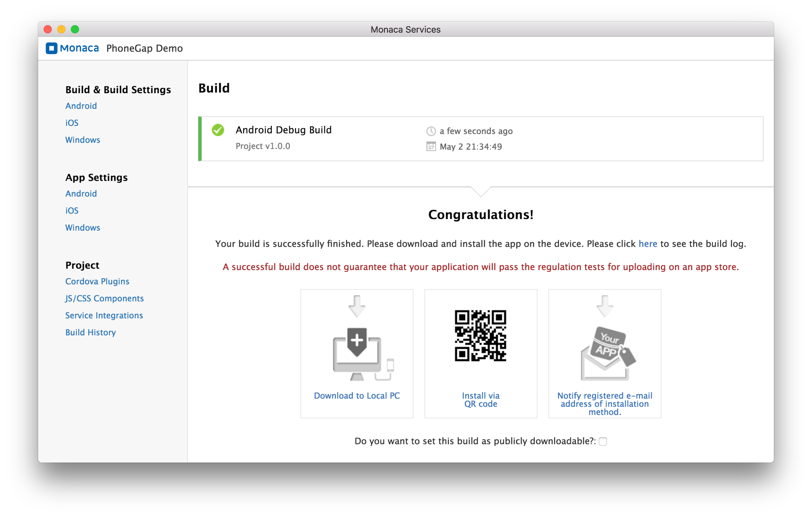The width and height of the screenshot is (812, 517).
Task: Click the Download to Local PC link
Action: [357, 395]
